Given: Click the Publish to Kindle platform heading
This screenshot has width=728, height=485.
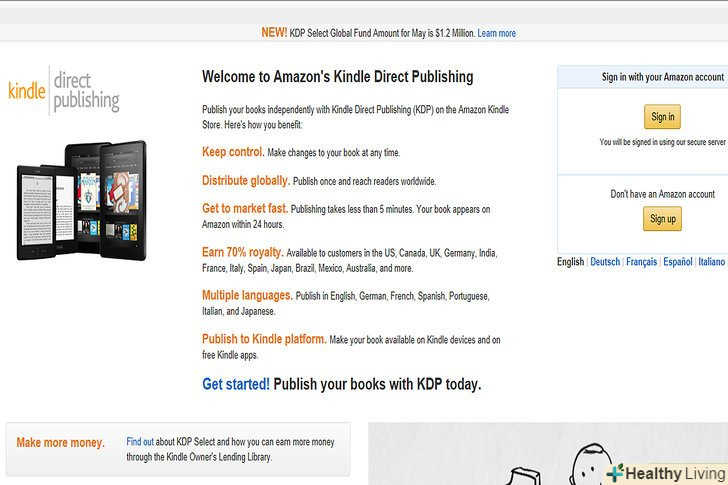Looking at the screenshot, I should click(x=264, y=339).
